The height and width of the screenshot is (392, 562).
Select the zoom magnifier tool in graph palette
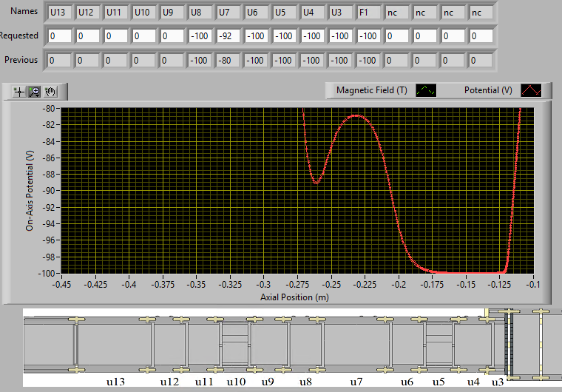[x=35, y=92]
